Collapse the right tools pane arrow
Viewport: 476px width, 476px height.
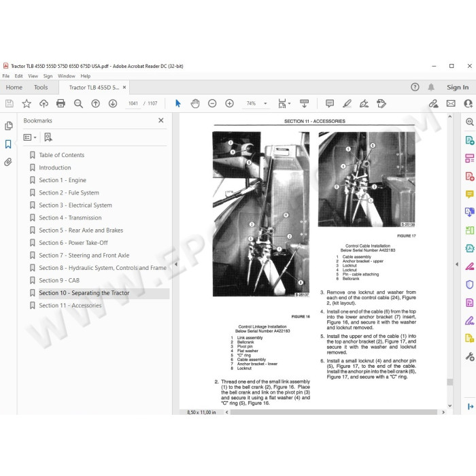pyautogui.click(x=457, y=265)
